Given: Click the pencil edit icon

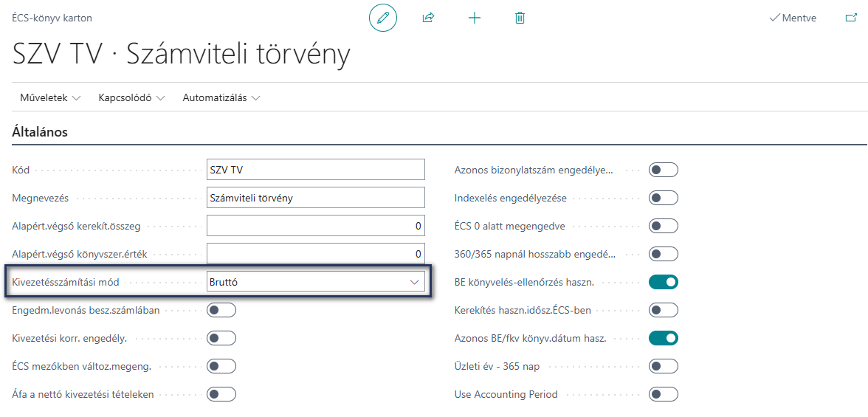Looking at the screenshot, I should pos(383,18).
